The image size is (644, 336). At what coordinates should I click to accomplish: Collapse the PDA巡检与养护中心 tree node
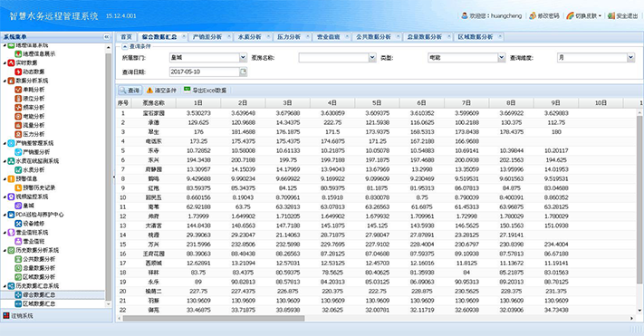click(x=5, y=215)
